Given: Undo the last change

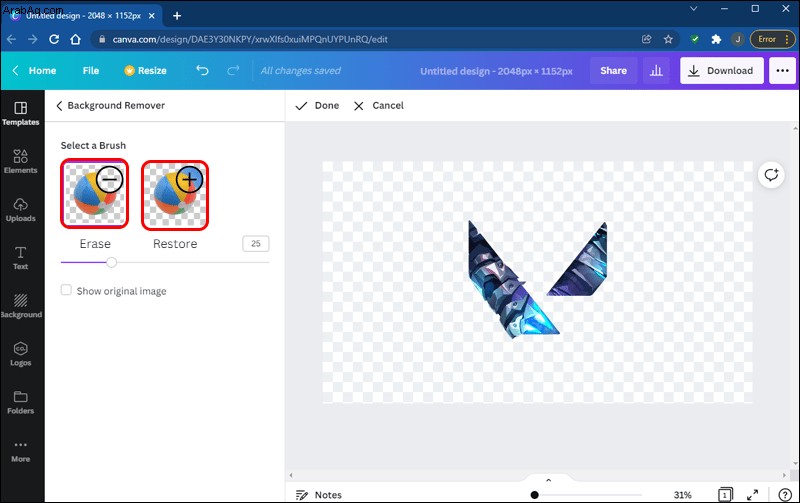Looking at the screenshot, I should (202, 70).
